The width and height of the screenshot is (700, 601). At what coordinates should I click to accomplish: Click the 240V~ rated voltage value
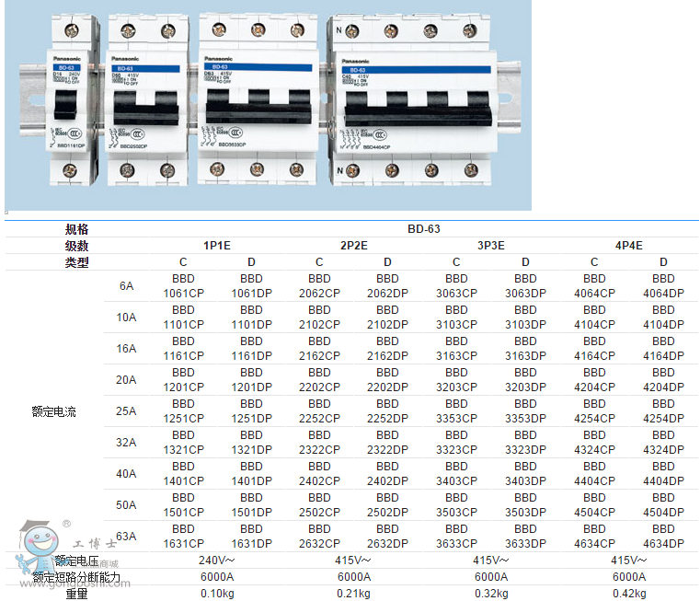point(217,561)
